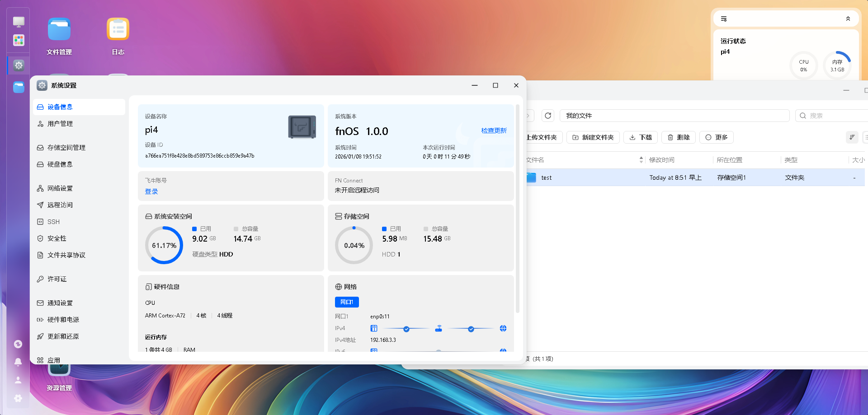Image resolution: width=868 pixels, height=415 pixels.
Task: Click the 新建文件夹 button
Action: (593, 137)
